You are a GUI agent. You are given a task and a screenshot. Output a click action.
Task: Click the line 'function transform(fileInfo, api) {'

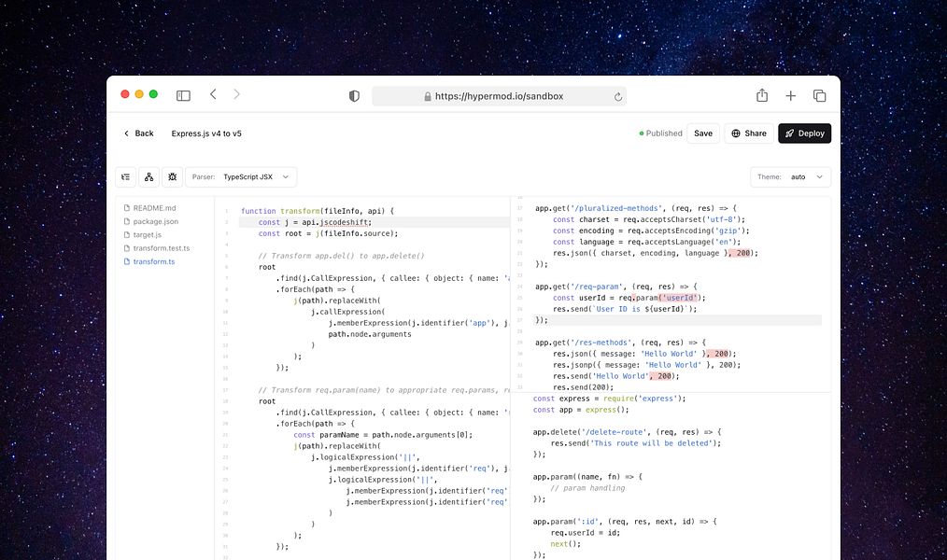point(318,211)
